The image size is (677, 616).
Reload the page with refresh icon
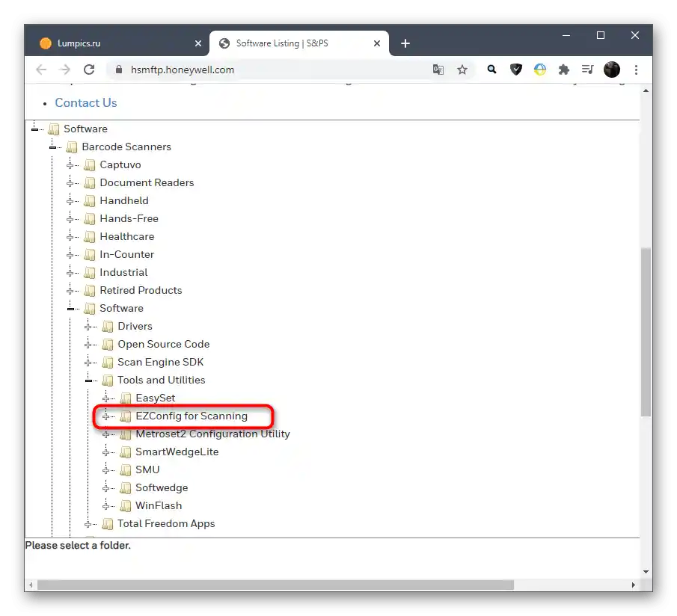[x=89, y=70]
